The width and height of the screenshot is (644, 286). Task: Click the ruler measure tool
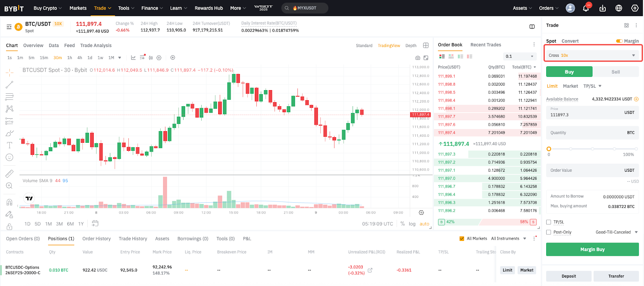tap(9, 174)
